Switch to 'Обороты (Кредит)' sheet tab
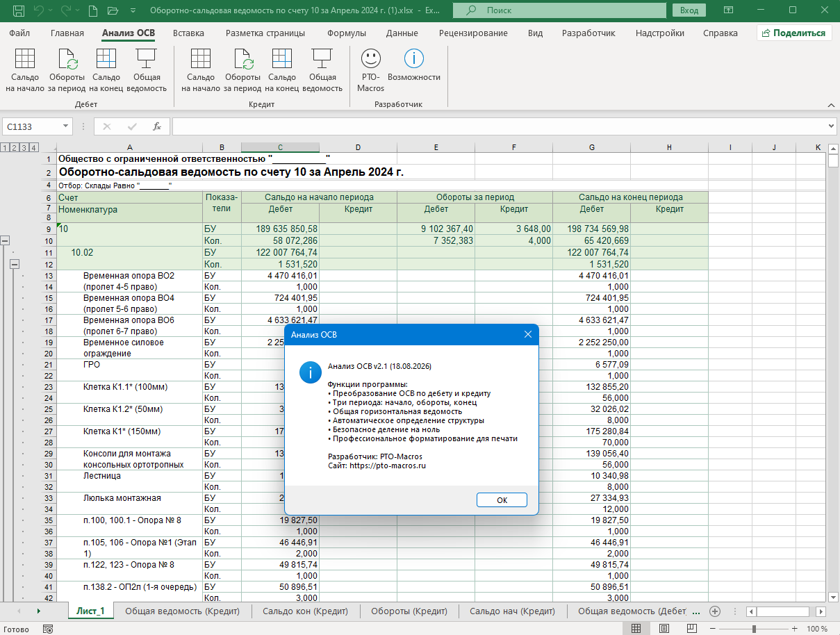Screen dimensions: 840x635 [x=409, y=611]
